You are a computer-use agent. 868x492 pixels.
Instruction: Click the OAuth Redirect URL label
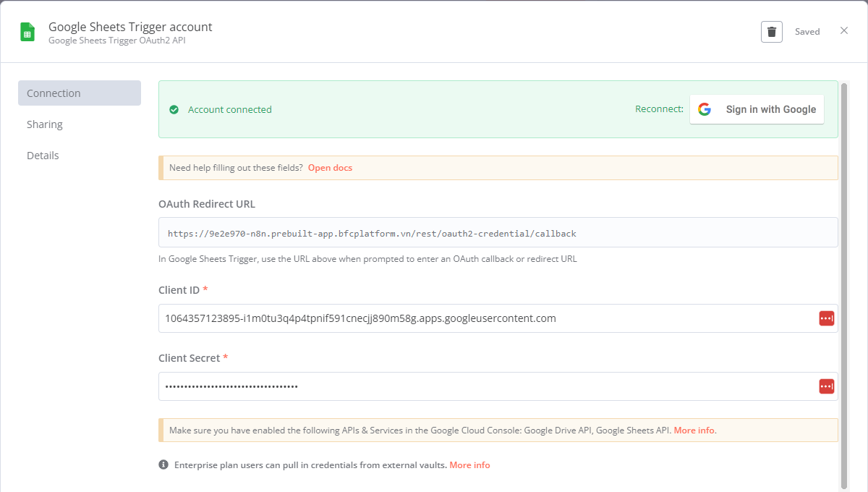207,204
